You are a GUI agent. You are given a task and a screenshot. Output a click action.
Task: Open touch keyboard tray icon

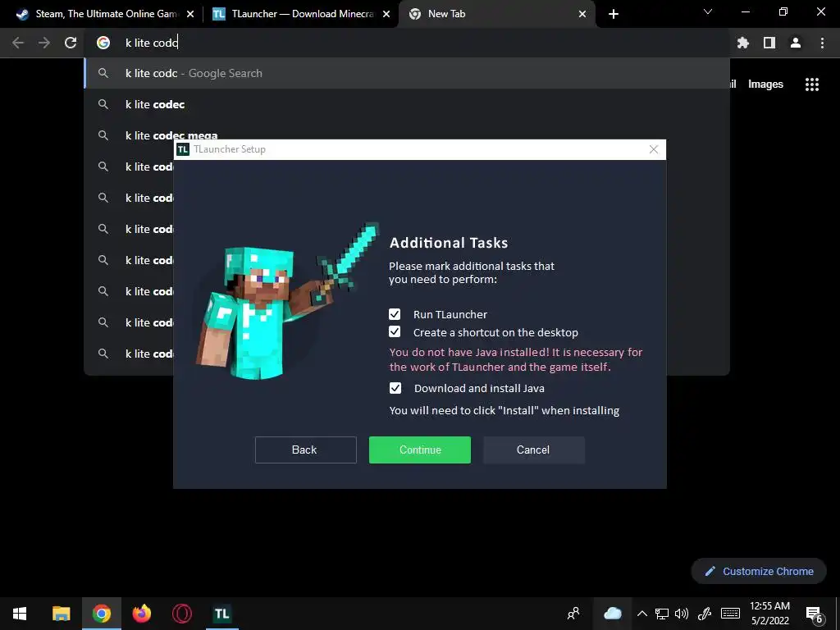[730, 614]
